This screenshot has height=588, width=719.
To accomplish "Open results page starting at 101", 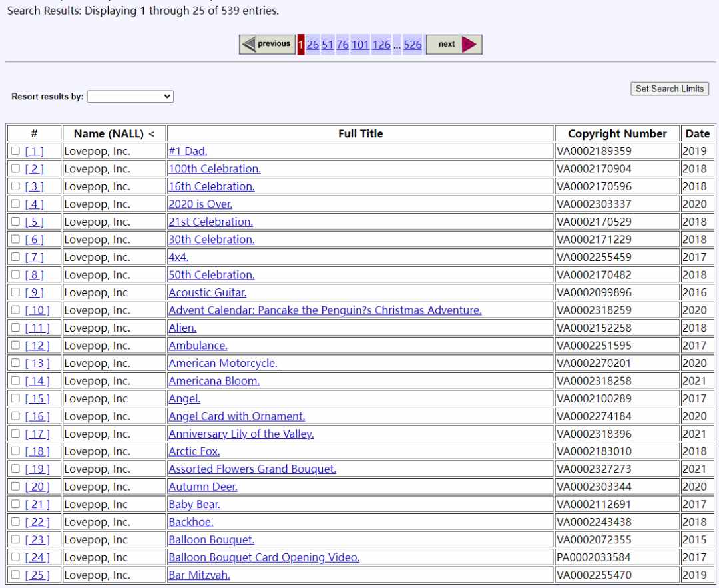I will coord(360,45).
